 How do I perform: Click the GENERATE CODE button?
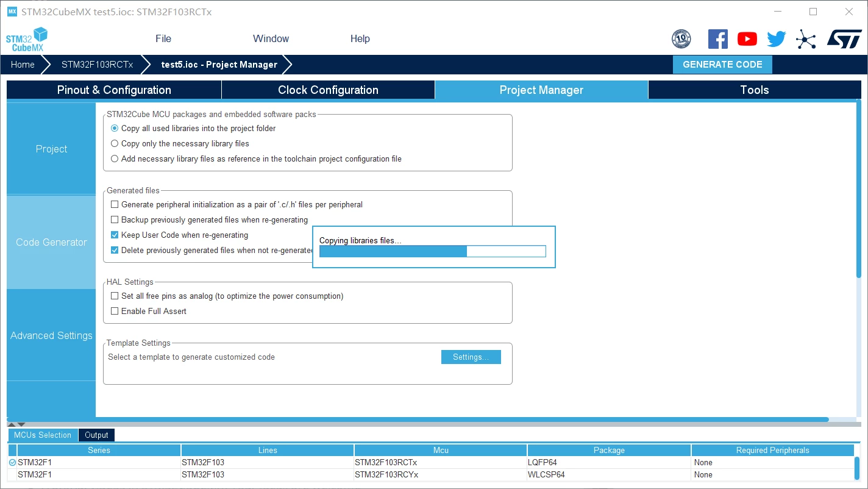point(722,65)
